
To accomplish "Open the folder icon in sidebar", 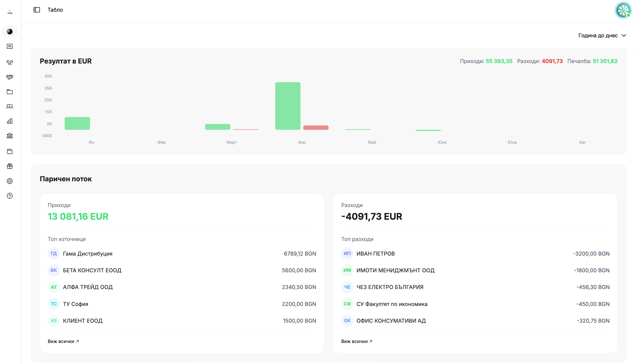I will (10, 92).
